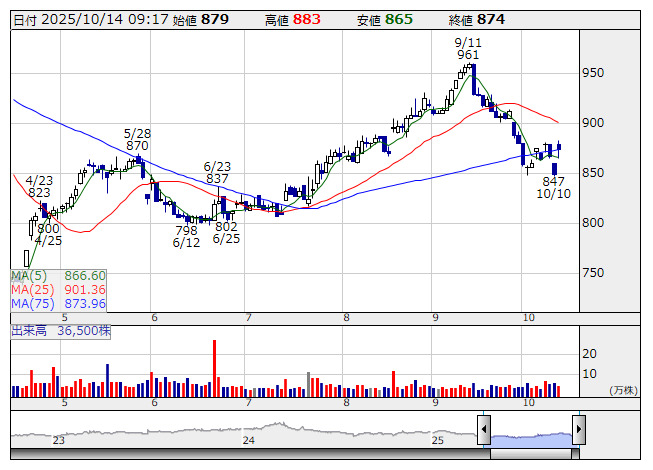Image resolution: width=653 pixels, height=470 pixels.
Task: Click the left range handle arrow on the navigator
Action: click(484, 430)
